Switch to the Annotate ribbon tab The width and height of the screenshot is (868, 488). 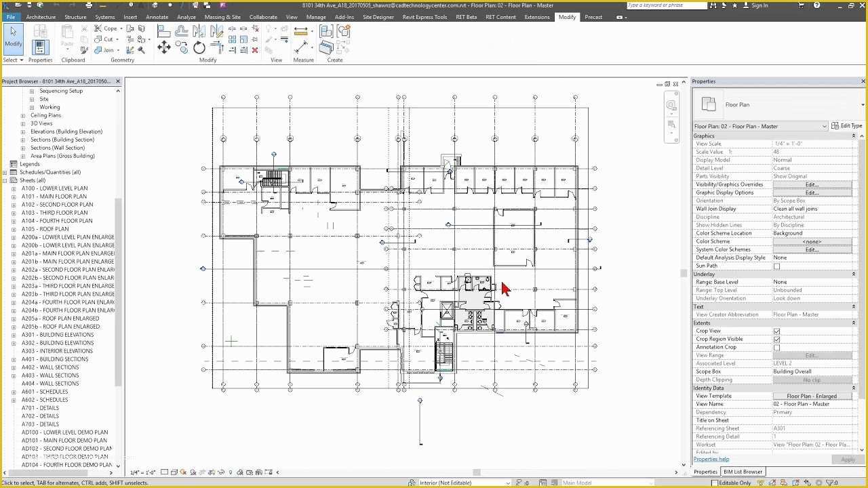[x=157, y=17]
